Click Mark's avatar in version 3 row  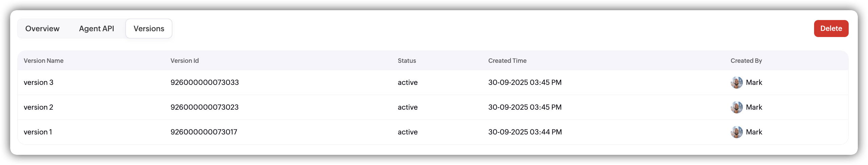click(736, 82)
